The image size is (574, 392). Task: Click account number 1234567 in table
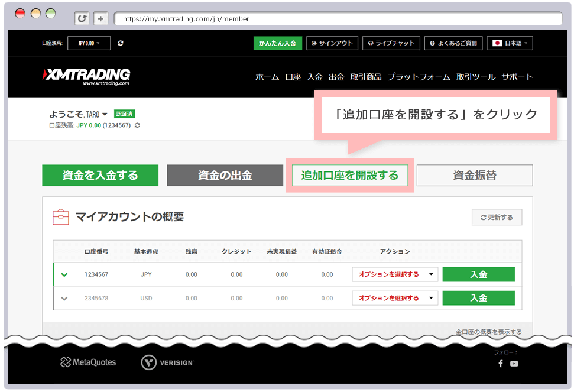96,274
